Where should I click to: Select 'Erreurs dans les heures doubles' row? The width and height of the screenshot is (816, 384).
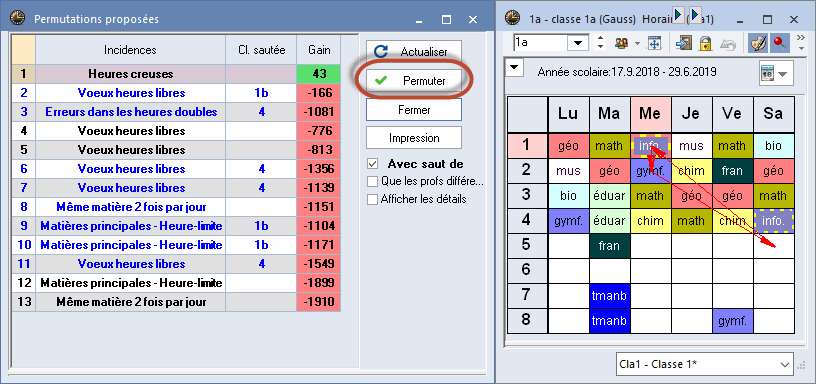pos(176,112)
